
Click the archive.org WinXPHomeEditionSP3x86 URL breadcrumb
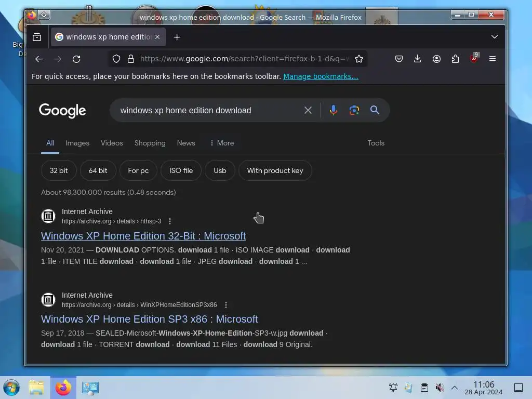139,305
